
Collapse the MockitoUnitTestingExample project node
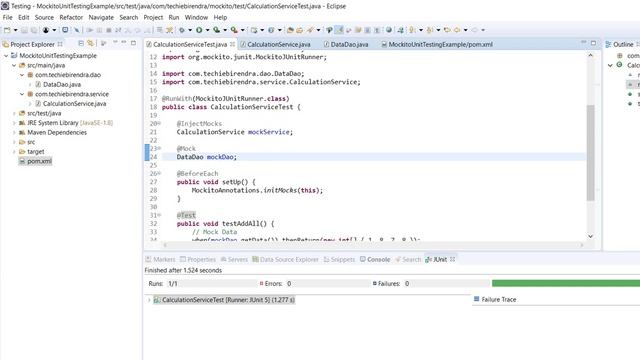pyautogui.click(x=6, y=56)
